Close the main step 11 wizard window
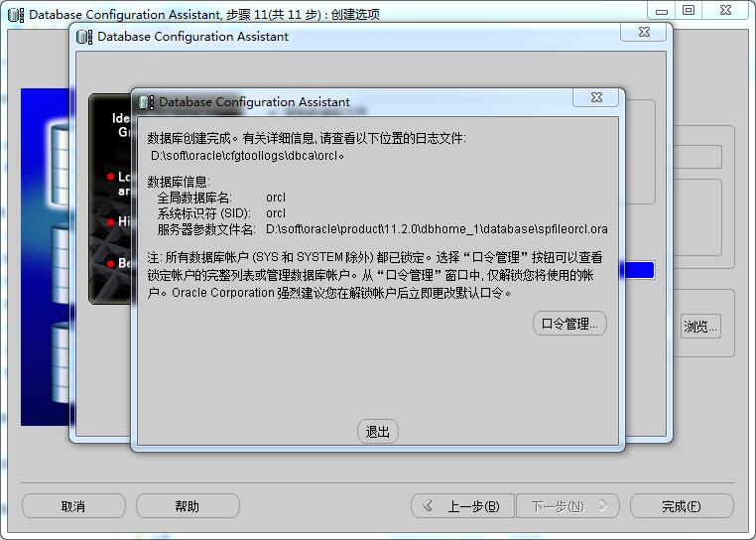 [x=725, y=10]
